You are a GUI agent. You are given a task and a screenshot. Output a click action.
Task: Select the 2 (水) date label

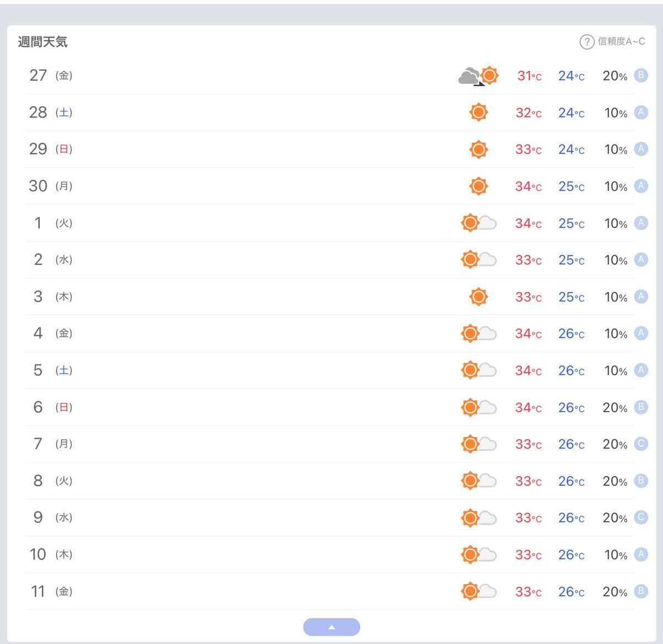[51, 260]
